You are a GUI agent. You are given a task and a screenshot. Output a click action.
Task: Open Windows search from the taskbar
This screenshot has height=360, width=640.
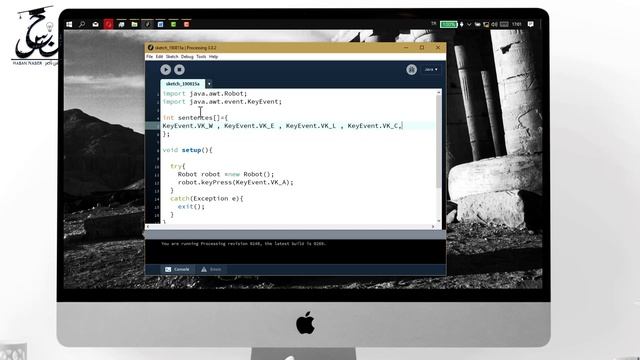pos(82,24)
